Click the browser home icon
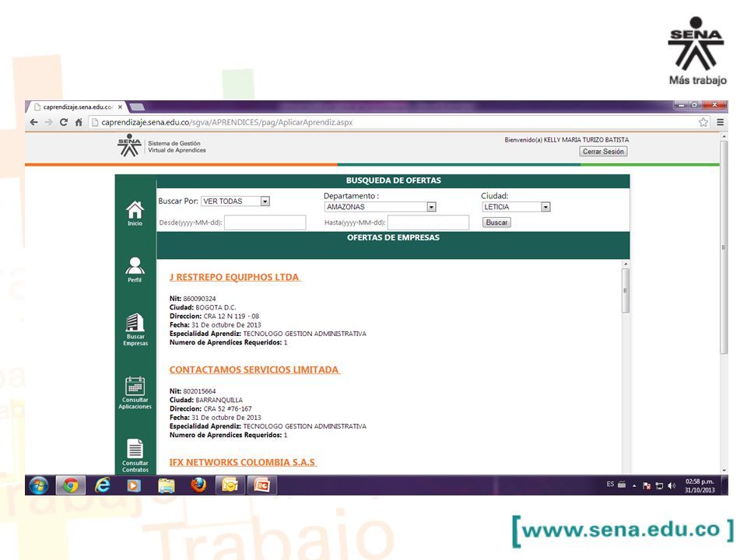The height and width of the screenshot is (560, 747). [79, 122]
